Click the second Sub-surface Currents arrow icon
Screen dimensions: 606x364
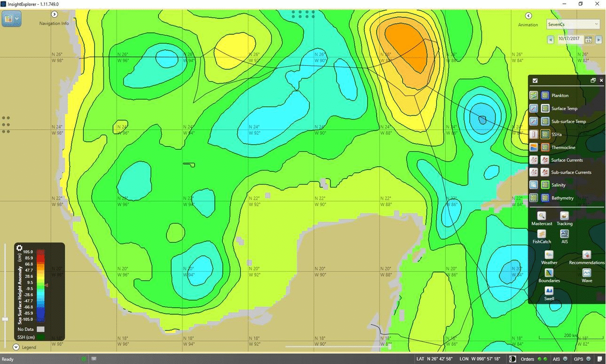click(x=545, y=172)
